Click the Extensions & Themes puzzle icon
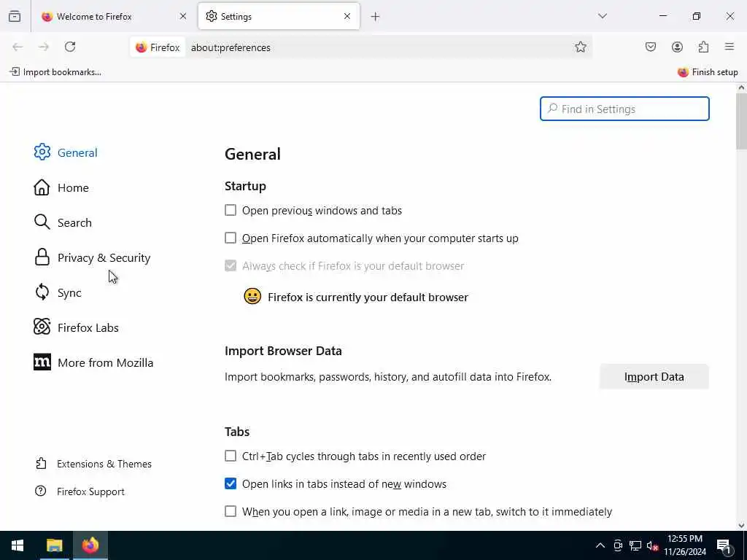This screenshot has height=560, width=747. (41, 463)
